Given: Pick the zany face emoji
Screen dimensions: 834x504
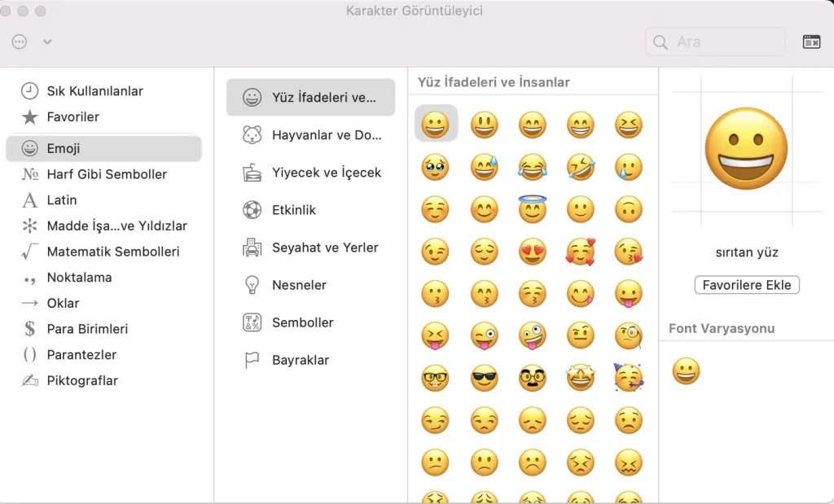Looking at the screenshot, I should point(533,336).
